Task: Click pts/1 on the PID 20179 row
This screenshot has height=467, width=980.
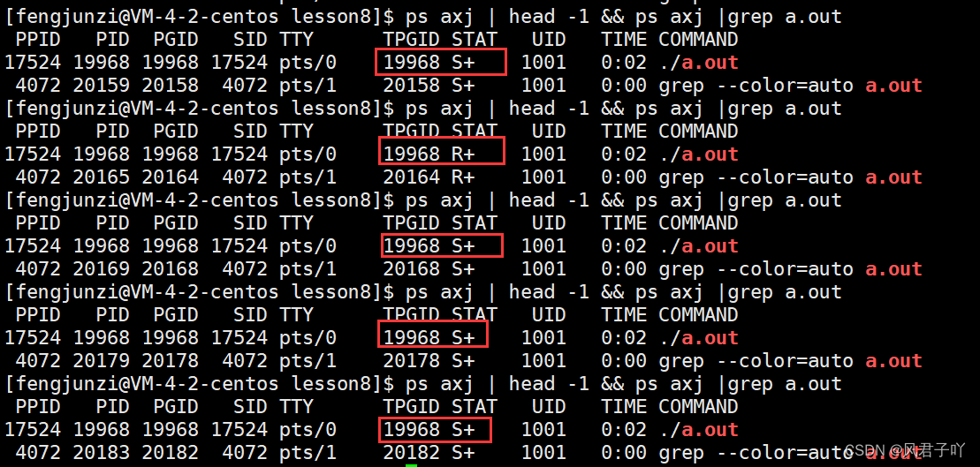Action: 308,361
